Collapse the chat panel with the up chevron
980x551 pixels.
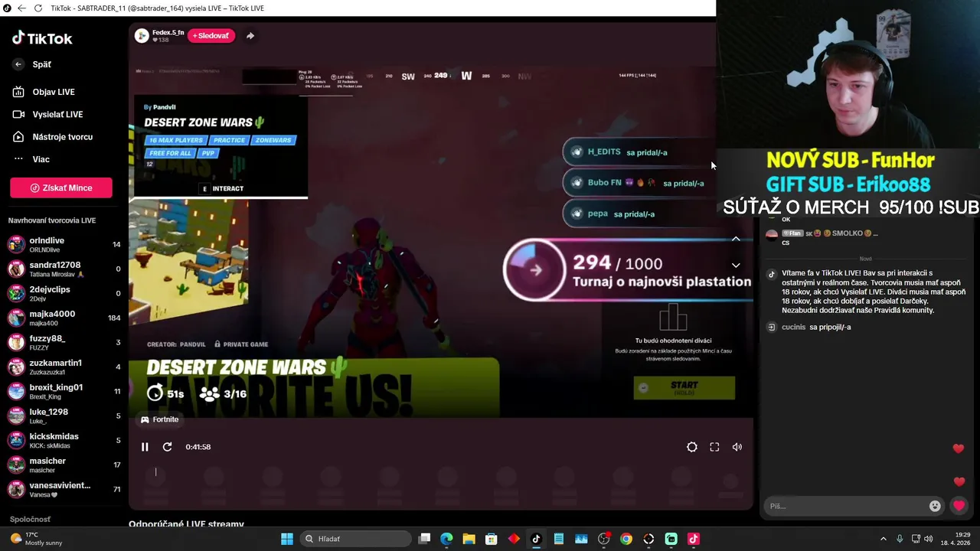736,239
